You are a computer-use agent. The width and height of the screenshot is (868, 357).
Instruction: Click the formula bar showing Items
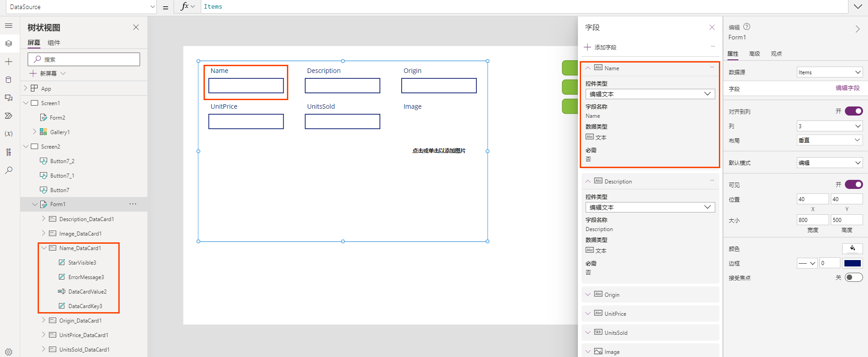click(x=524, y=6)
